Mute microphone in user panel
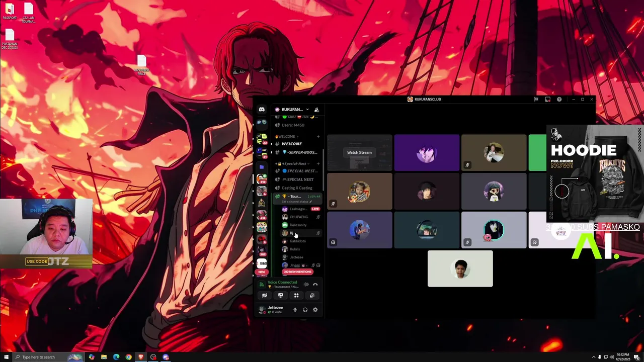 (x=295, y=310)
